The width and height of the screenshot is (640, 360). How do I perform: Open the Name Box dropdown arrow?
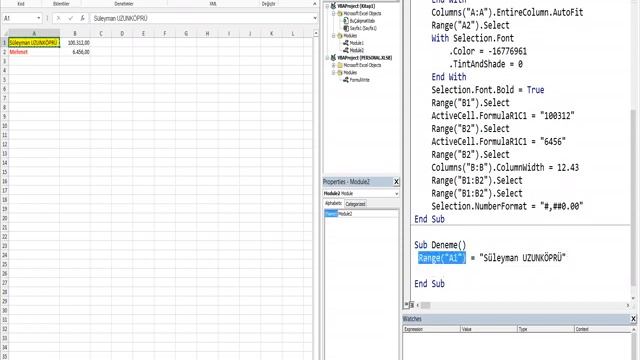pyautogui.click(x=39, y=18)
